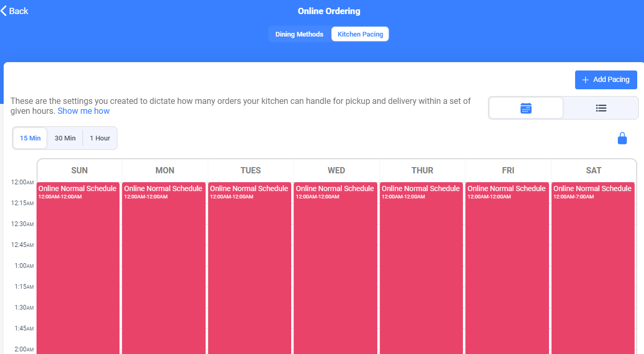Open Friday's Online Normal Schedule block

[x=507, y=268]
